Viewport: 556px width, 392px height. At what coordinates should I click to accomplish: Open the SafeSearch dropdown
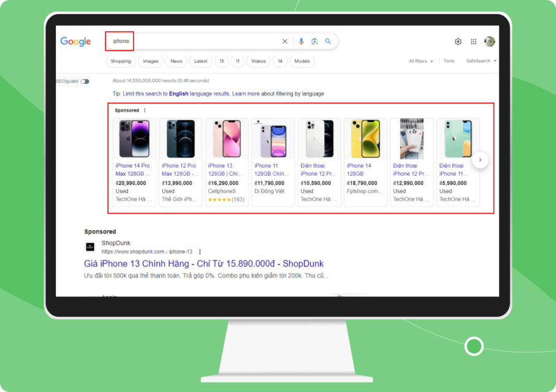point(481,61)
